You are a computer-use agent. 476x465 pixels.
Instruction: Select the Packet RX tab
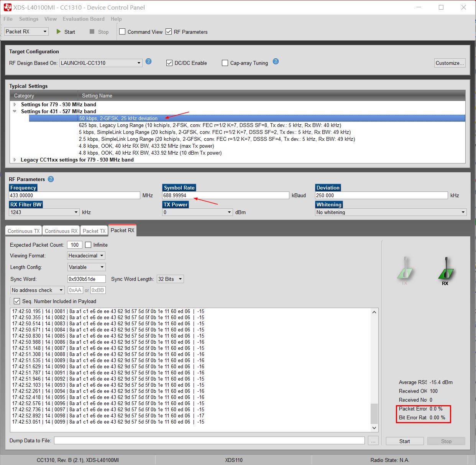pos(122,230)
